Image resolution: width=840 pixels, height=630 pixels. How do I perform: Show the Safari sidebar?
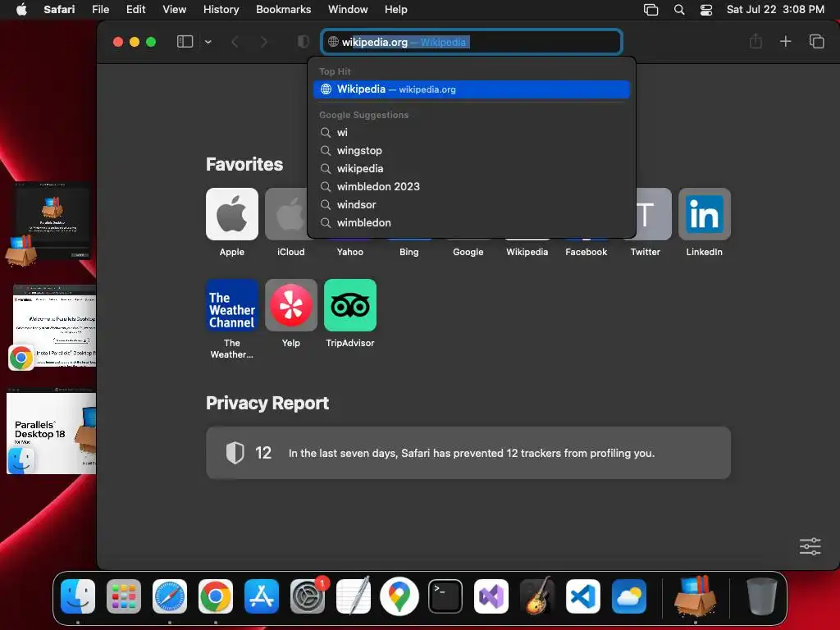185,42
